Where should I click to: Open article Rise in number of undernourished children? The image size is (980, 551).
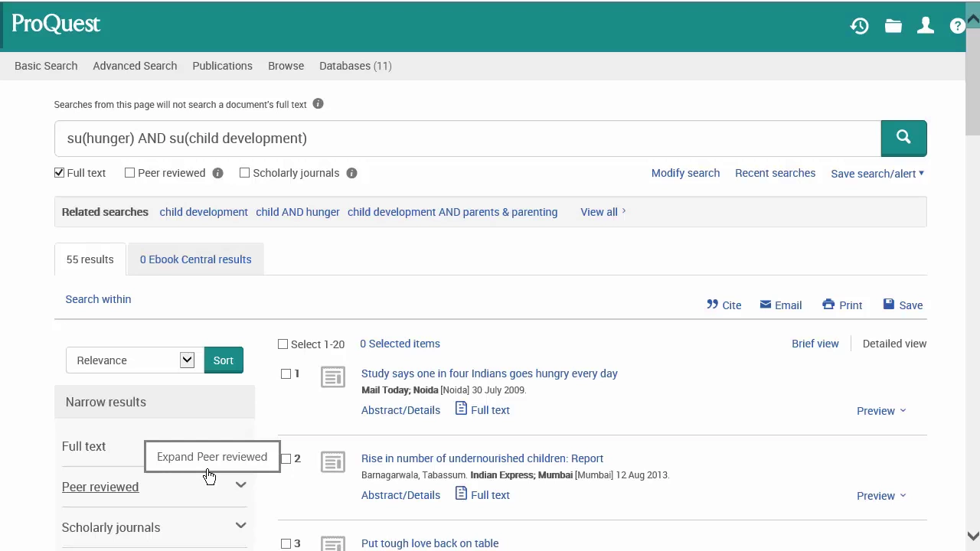482,458
